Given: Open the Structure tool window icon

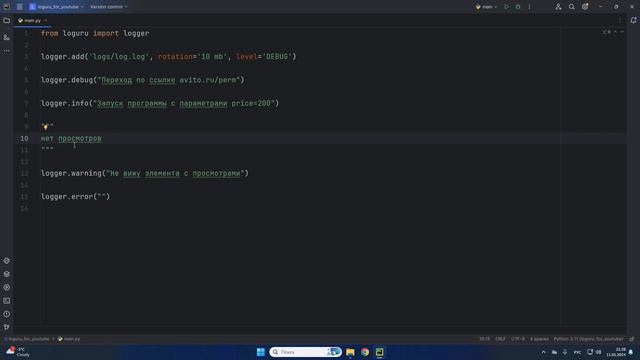Looking at the screenshot, I should tap(7, 37).
